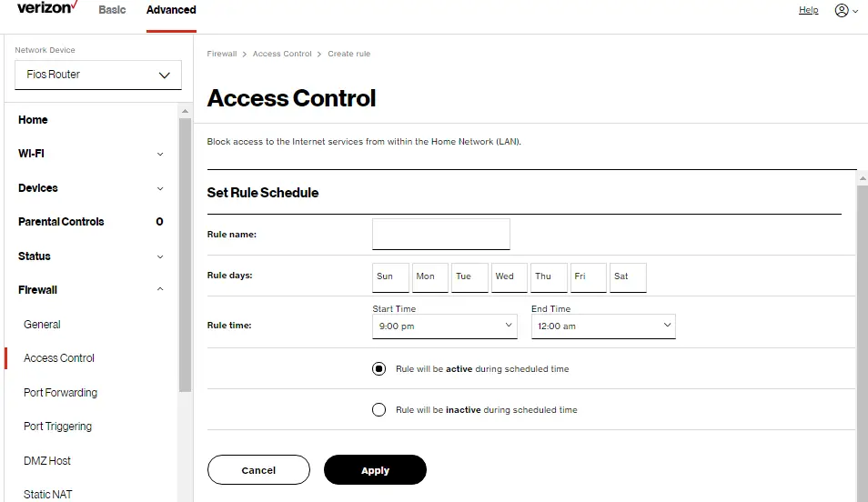
Task: Go to Home in the sidebar
Action: 33,119
